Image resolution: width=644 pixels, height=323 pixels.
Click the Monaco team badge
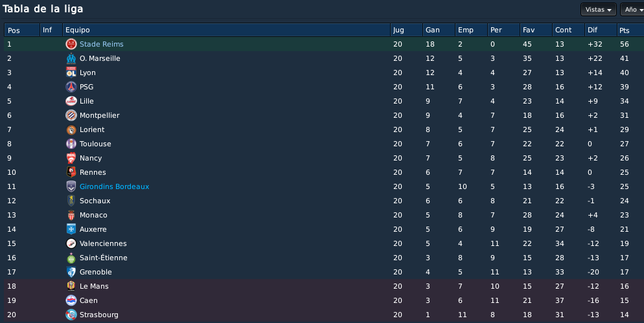[x=71, y=215]
